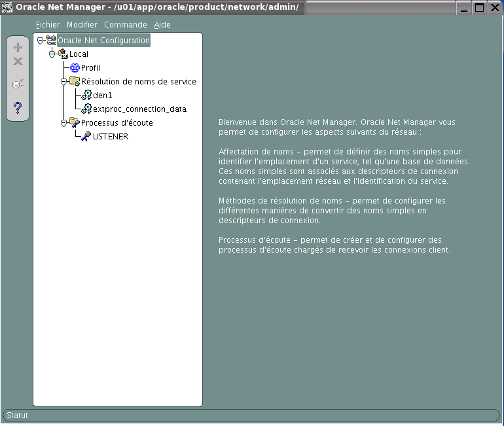Click the Test Service toolbar icon
Image resolution: width=504 pixels, height=426 pixels.
tap(18, 84)
